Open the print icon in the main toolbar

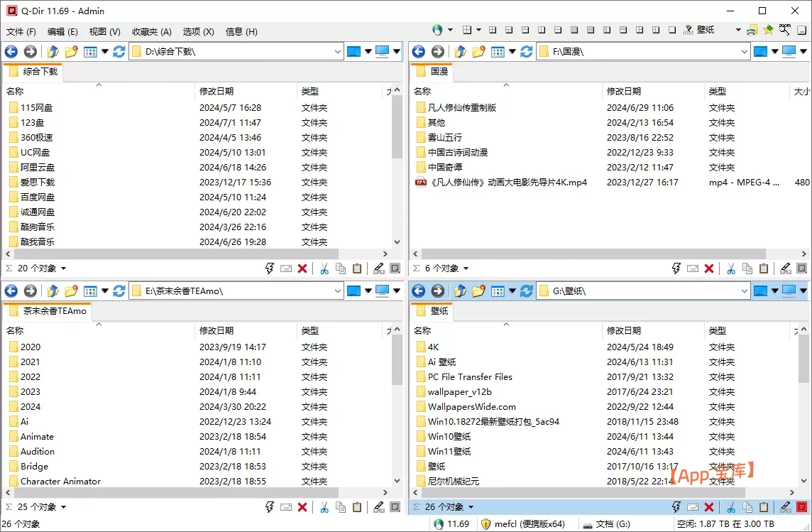point(751,31)
